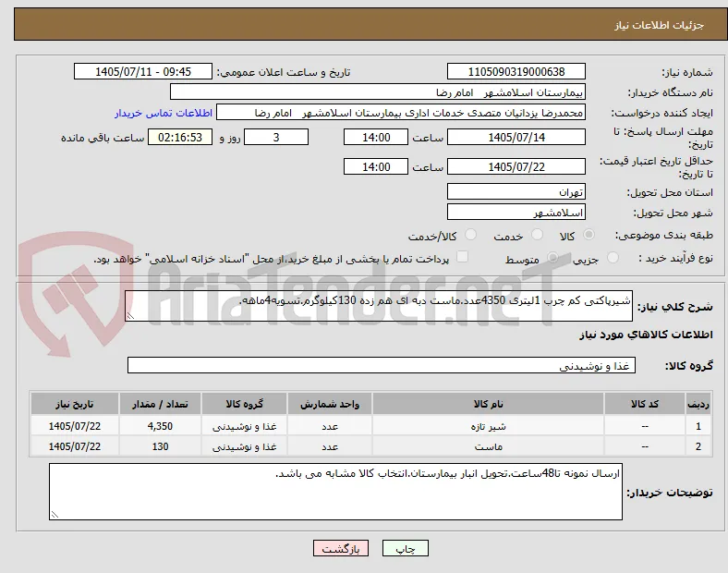This screenshot has width=728, height=573.
Task: Click row number 2 cell
Action: click(698, 446)
